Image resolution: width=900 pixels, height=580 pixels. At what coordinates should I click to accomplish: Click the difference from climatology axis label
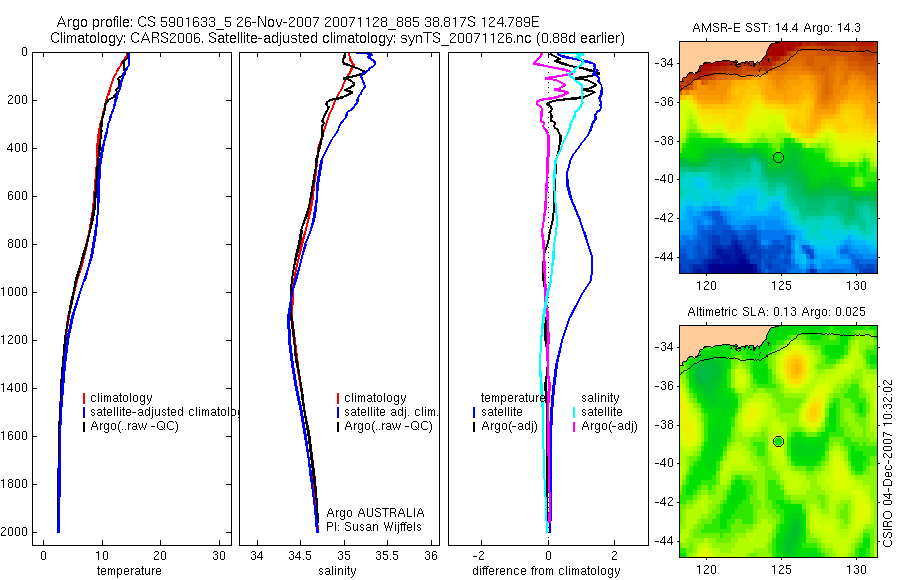(546, 571)
